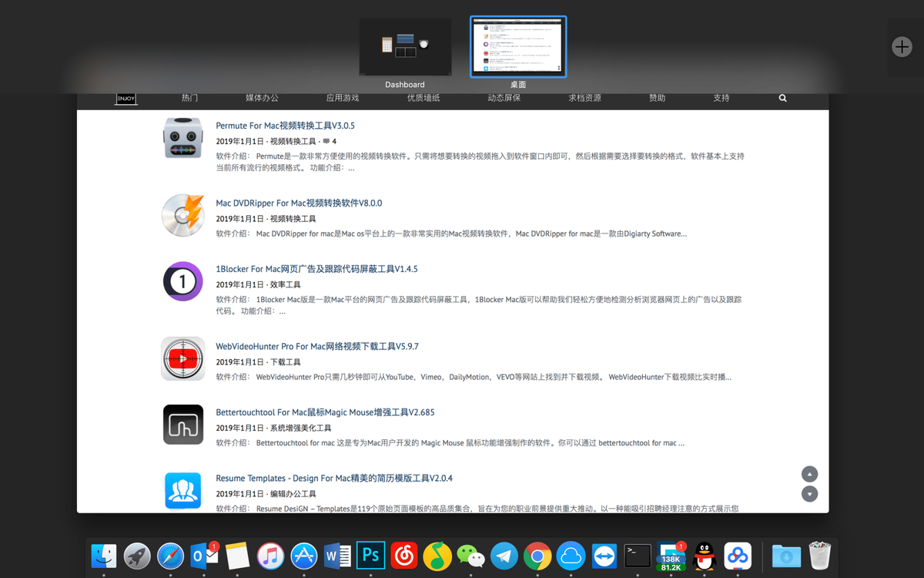Select the 支持 navigation item
Screen dimensions: 924x578
click(x=721, y=98)
